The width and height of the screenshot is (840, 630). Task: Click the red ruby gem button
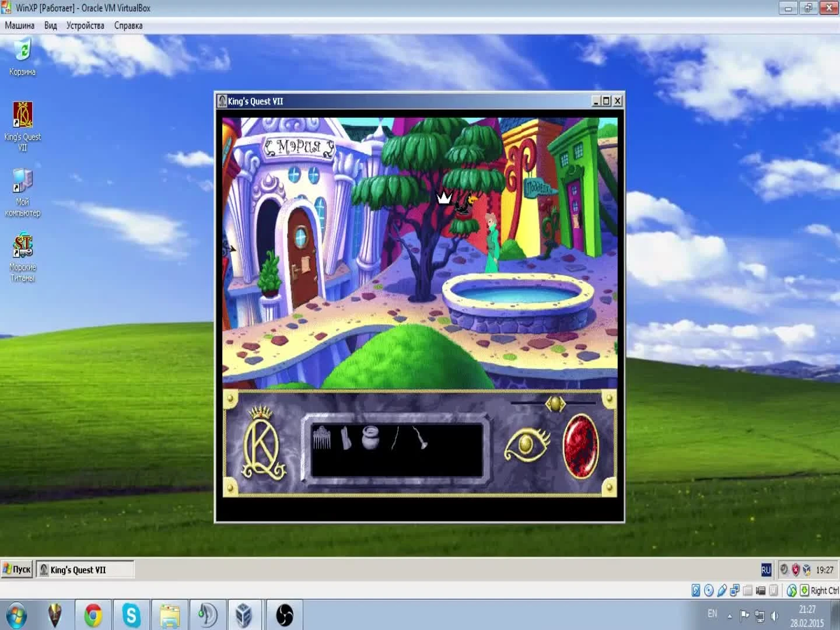click(x=580, y=446)
